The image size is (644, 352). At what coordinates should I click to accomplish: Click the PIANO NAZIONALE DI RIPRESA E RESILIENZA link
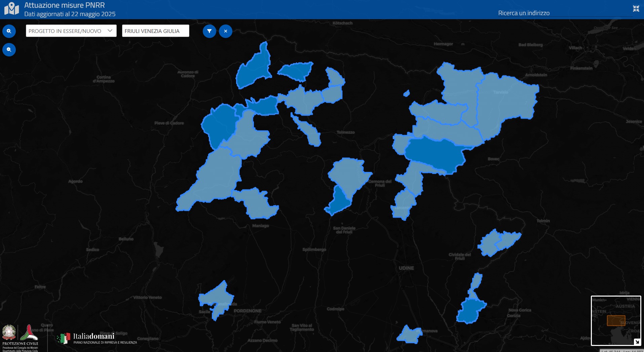[x=105, y=343]
